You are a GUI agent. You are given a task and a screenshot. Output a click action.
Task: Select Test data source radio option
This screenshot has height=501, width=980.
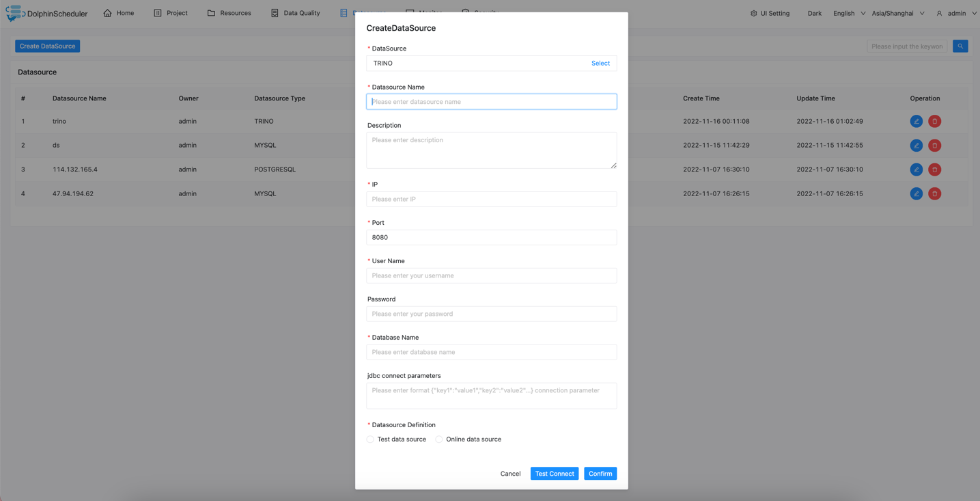coord(370,439)
